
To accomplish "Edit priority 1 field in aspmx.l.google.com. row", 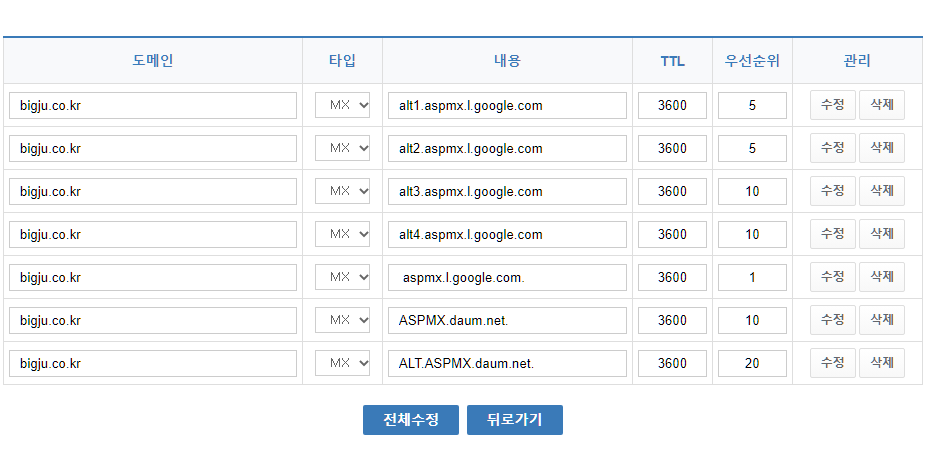I will coord(752,277).
